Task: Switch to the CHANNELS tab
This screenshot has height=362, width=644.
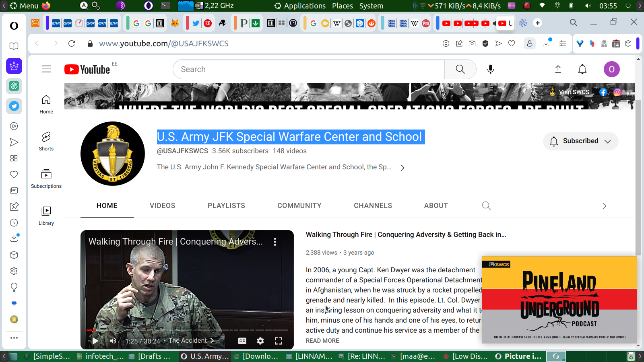Action: pyautogui.click(x=373, y=206)
